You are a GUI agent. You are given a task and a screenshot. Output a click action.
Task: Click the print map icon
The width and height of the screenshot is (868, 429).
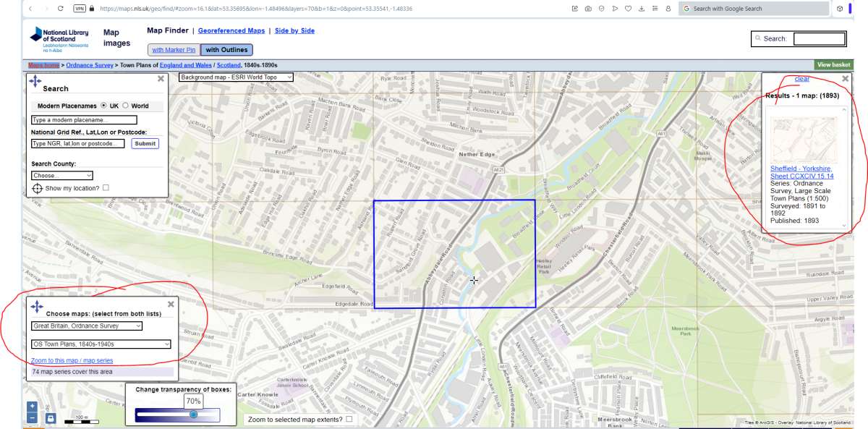pyautogui.click(x=51, y=418)
